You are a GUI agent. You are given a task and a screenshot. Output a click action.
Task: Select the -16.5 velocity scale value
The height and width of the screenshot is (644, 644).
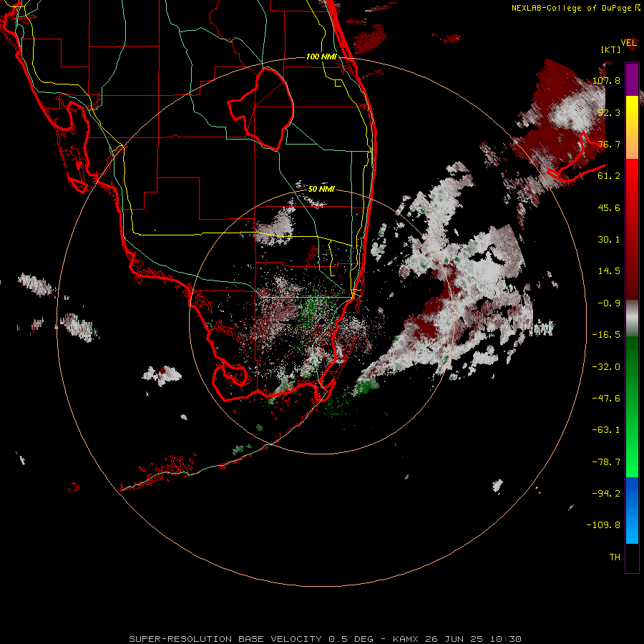pyautogui.click(x=606, y=335)
